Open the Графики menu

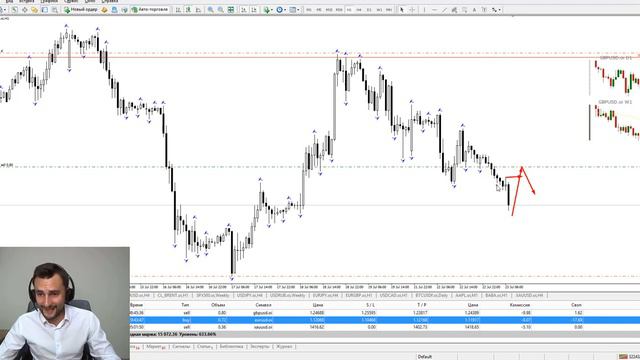click(x=49, y=2)
